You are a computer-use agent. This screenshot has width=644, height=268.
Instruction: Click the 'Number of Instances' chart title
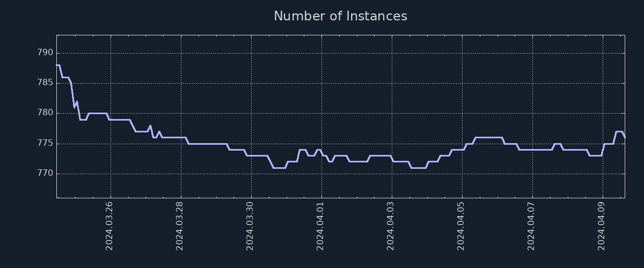click(340, 16)
